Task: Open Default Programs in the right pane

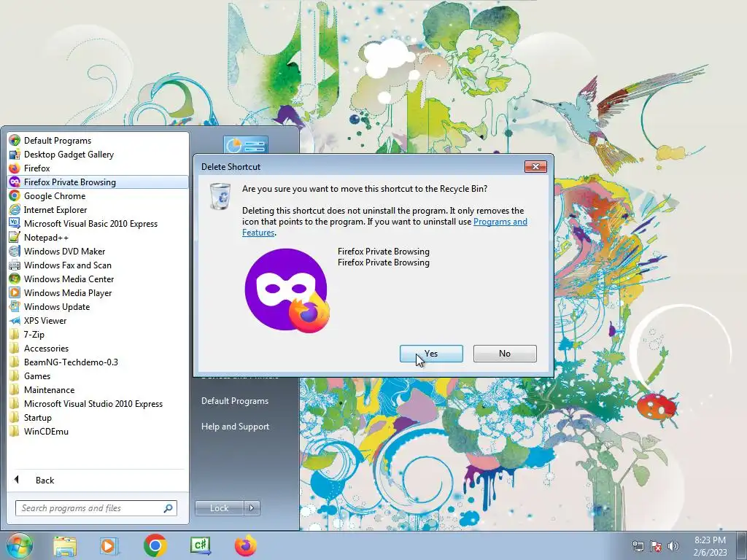Action: pos(235,401)
